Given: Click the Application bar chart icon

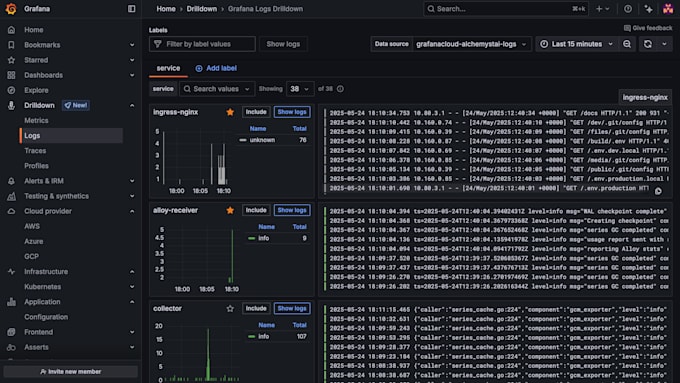Looking at the screenshot, I should 11,302.
